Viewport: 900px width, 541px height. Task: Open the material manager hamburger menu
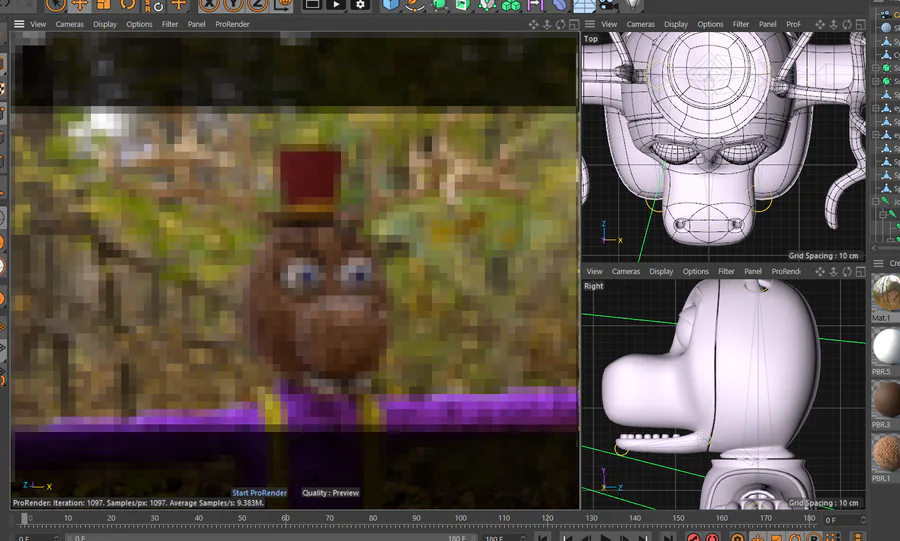[x=878, y=263]
